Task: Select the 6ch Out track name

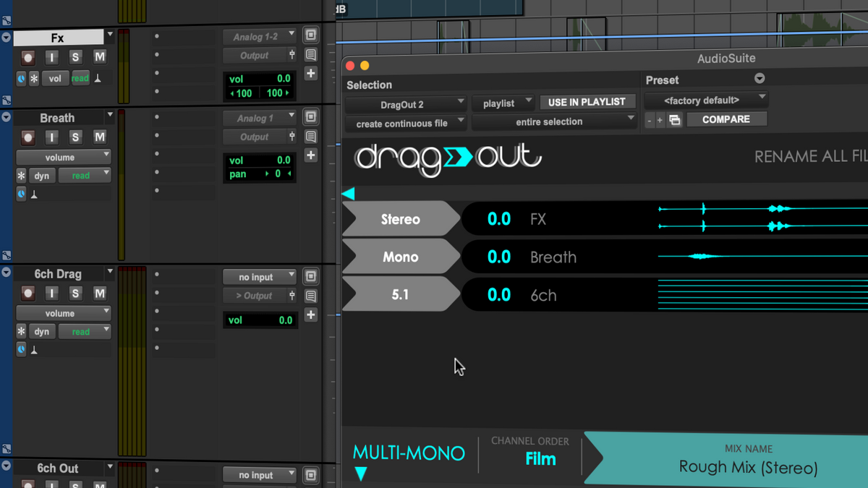Action: coord(58,468)
